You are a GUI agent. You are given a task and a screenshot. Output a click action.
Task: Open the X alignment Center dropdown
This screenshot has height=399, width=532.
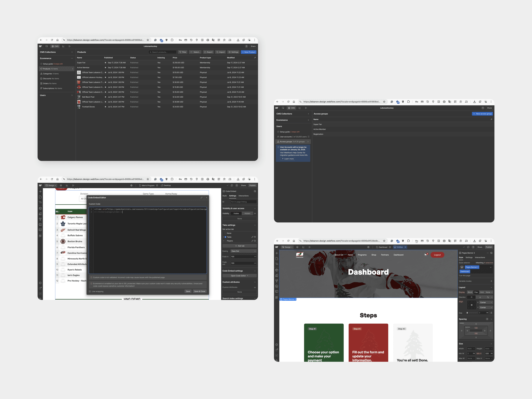tap(486, 303)
